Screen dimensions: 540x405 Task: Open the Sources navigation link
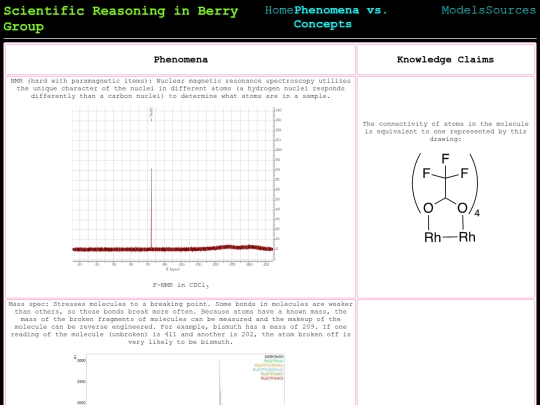[x=511, y=10]
